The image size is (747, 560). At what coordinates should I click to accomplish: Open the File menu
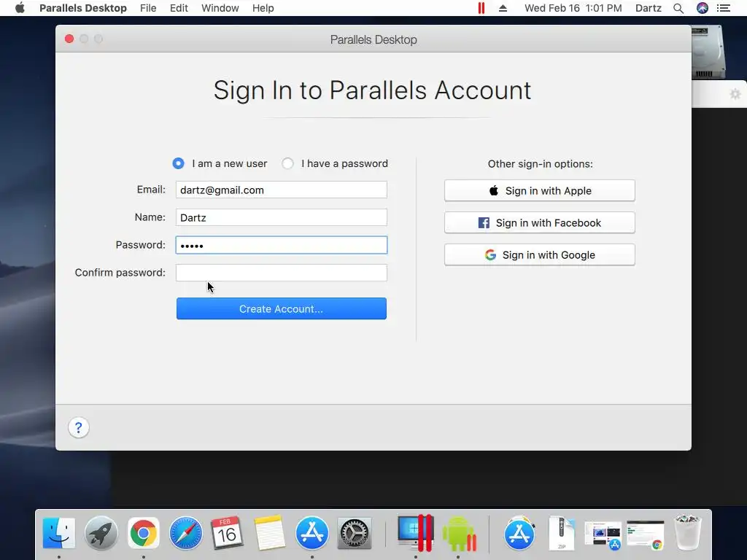pos(148,8)
